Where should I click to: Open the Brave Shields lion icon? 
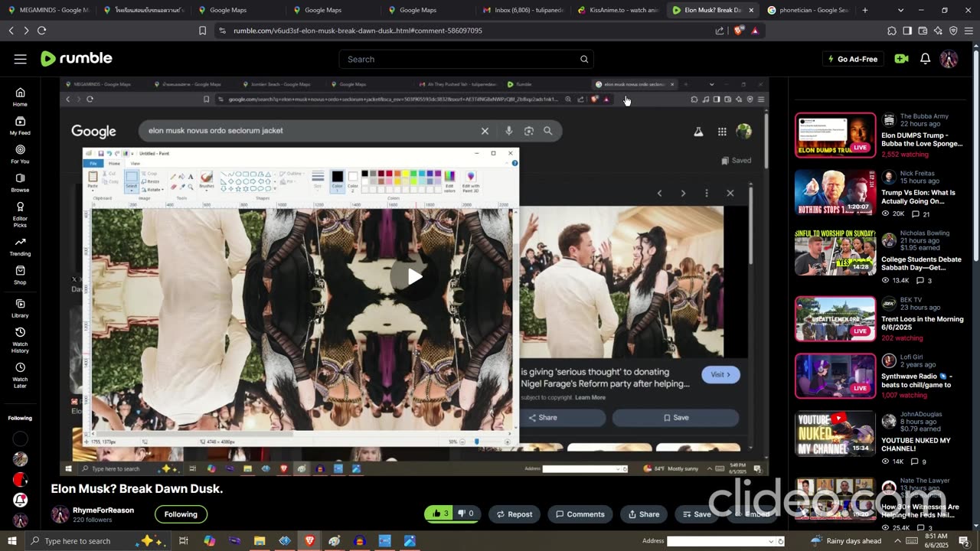click(x=739, y=31)
